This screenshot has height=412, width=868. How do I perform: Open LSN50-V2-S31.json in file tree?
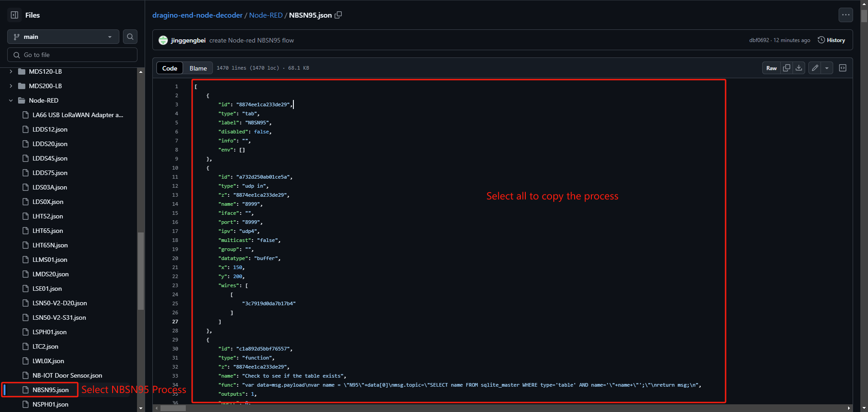pyautogui.click(x=59, y=317)
